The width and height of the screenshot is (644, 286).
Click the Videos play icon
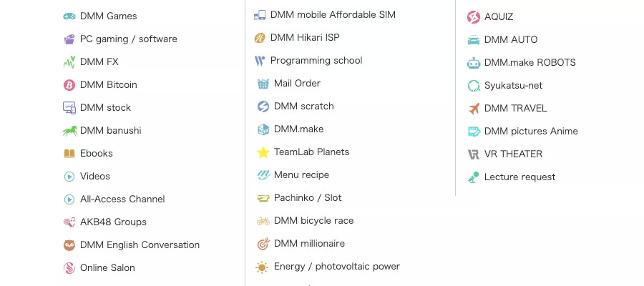click(69, 176)
